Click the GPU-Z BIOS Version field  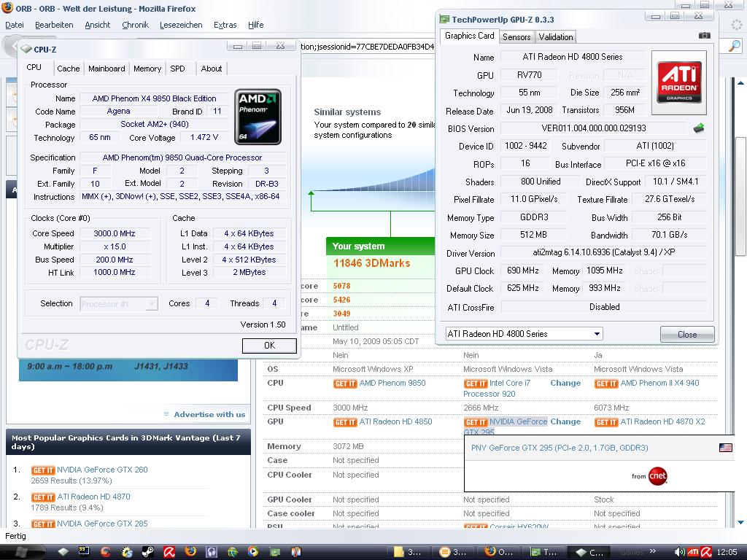(x=594, y=128)
